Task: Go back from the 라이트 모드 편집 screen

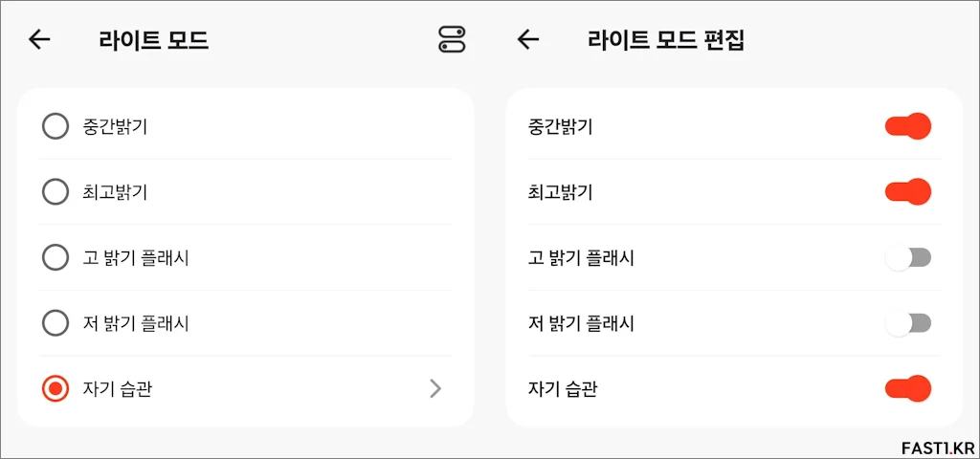Action: tap(528, 40)
